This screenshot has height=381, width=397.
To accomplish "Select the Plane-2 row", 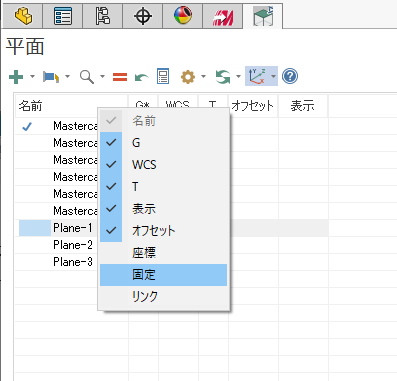I will (x=173, y=245).
